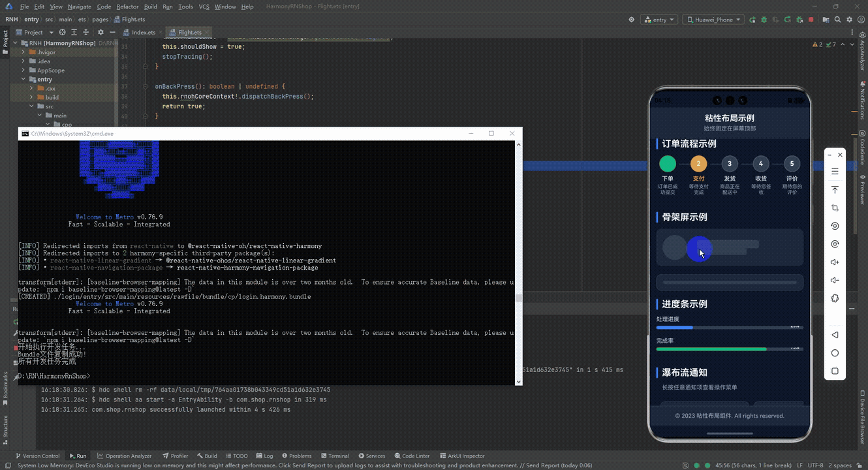
Task: Open the emulator toolbar hamburger menu
Action: (835, 172)
